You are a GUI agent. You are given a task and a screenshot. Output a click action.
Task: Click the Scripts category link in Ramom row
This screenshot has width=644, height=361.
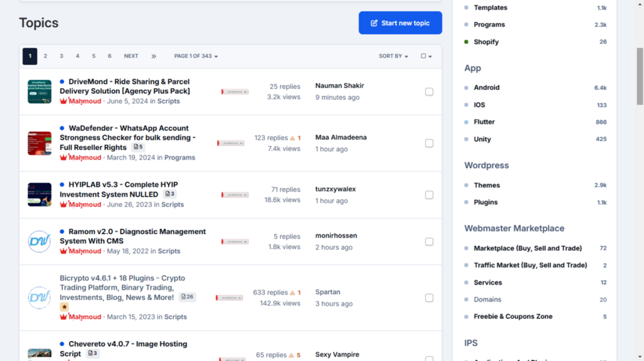coord(169,251)
